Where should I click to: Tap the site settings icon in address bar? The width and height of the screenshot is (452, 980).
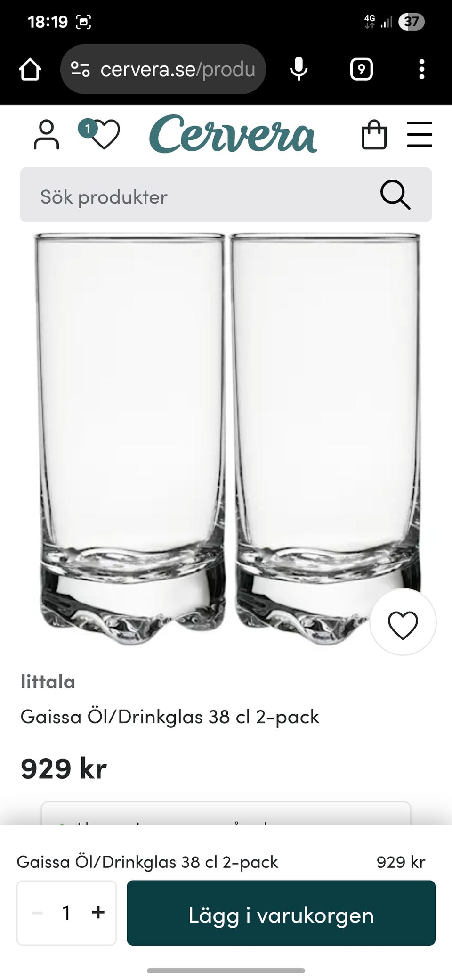point(80,69)
